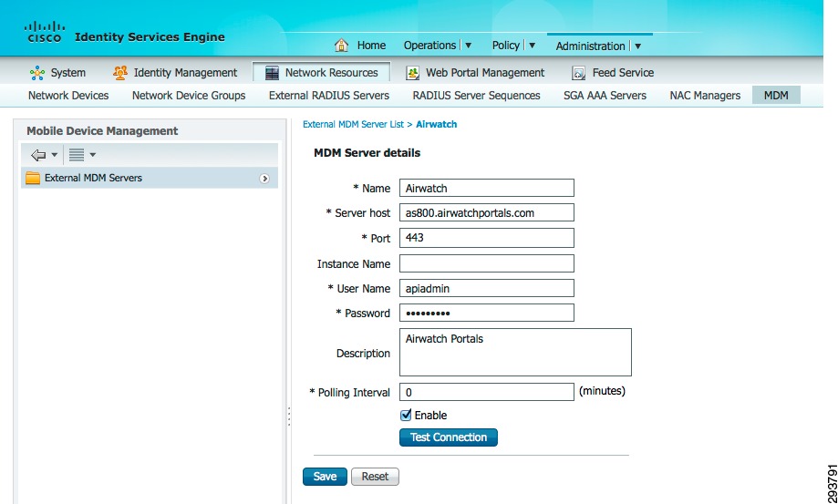Click the Mobile Device Management heading

pyautogui.click(x=102, y=131)
